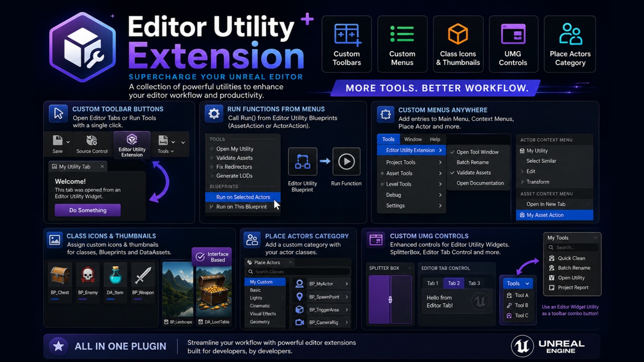
Task: Click the Editor Utility Blueprint node icon
Action: (x=302, y=161)
